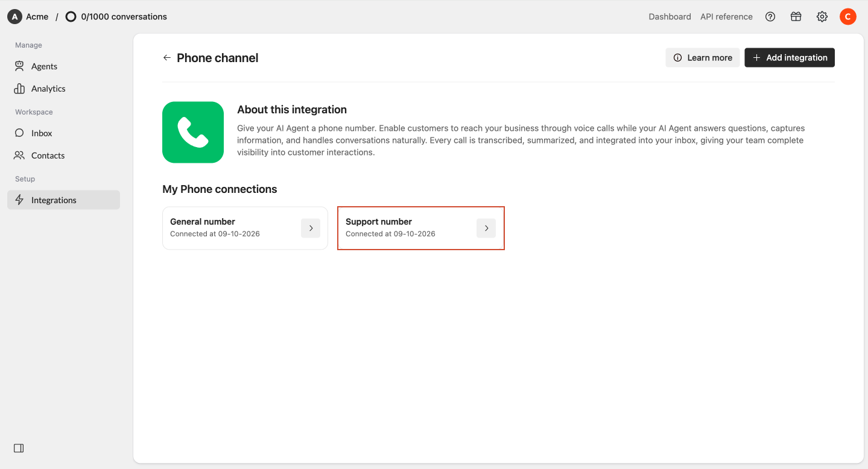
Task: Click the Support number title text
Action: [x=379, y=222]
